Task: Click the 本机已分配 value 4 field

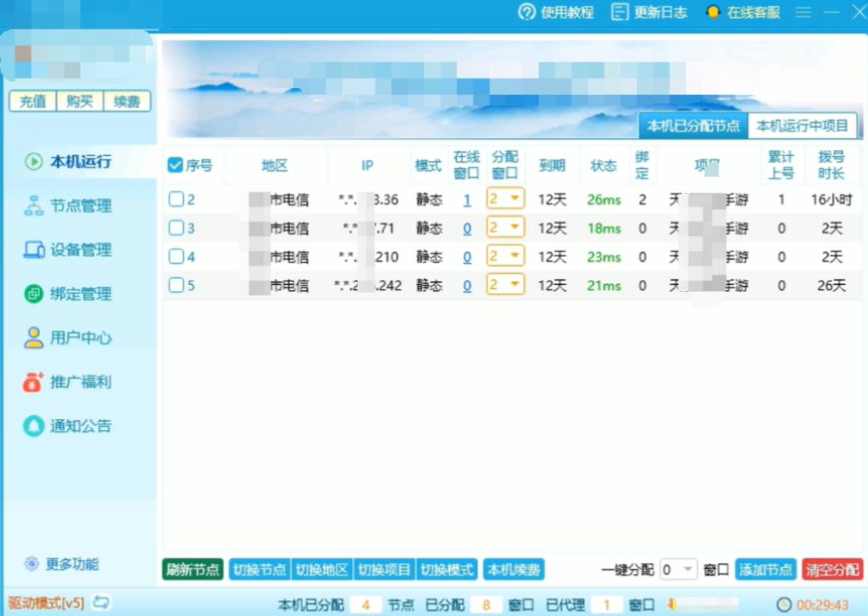Action: coord(366,605)
